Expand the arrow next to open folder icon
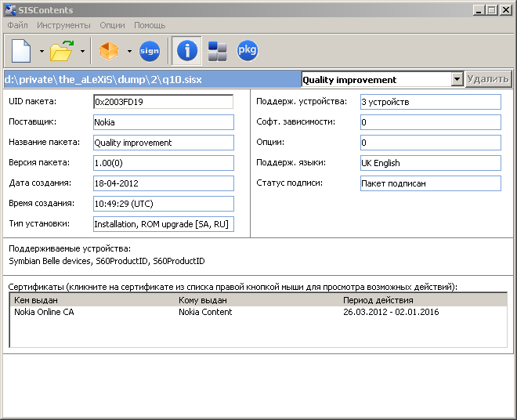 coord(82,51)
